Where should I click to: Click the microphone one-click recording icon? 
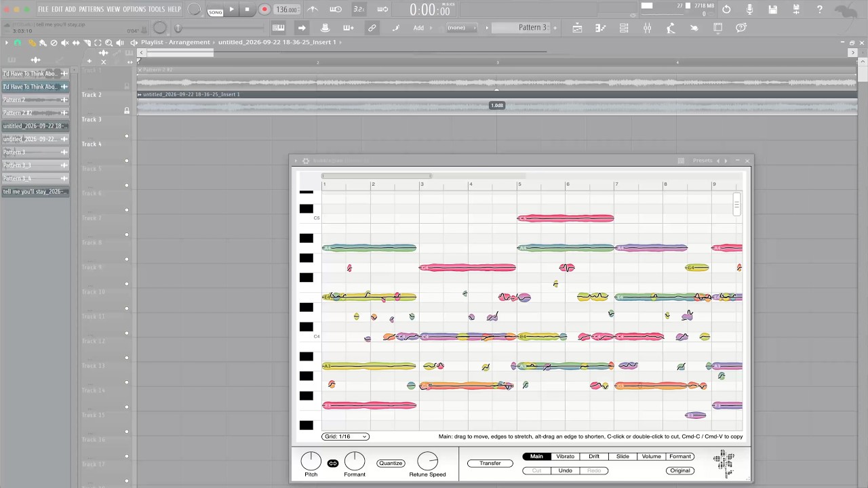pos(749,9)
